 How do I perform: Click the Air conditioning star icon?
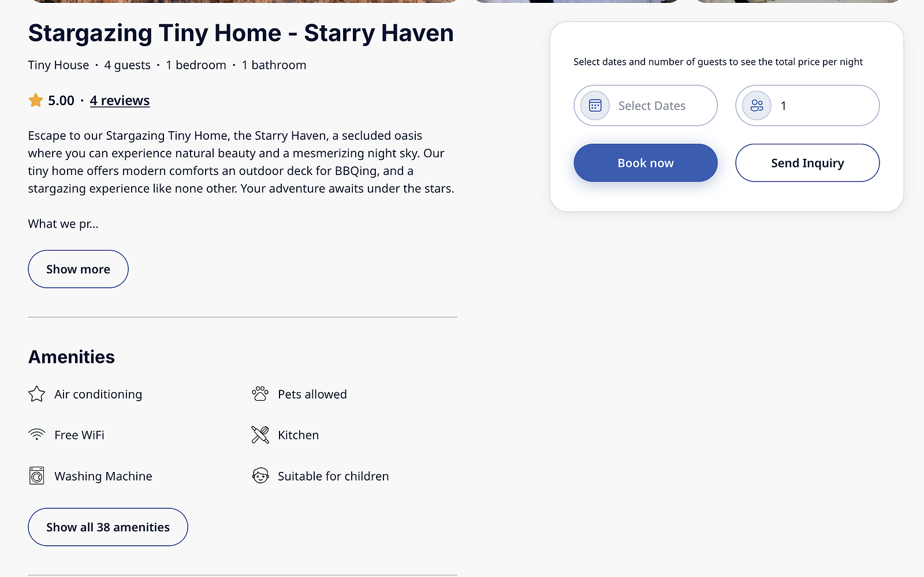[37, 394]
